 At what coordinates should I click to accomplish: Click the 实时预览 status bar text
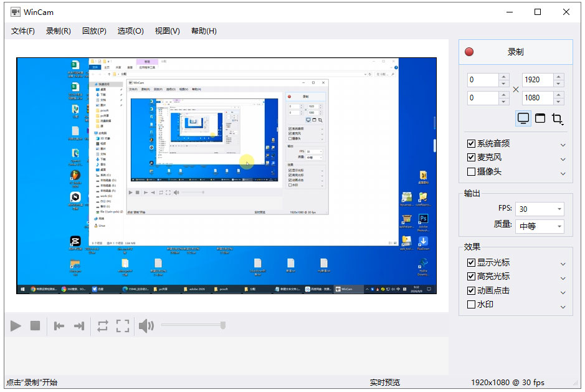click(384, 382)
